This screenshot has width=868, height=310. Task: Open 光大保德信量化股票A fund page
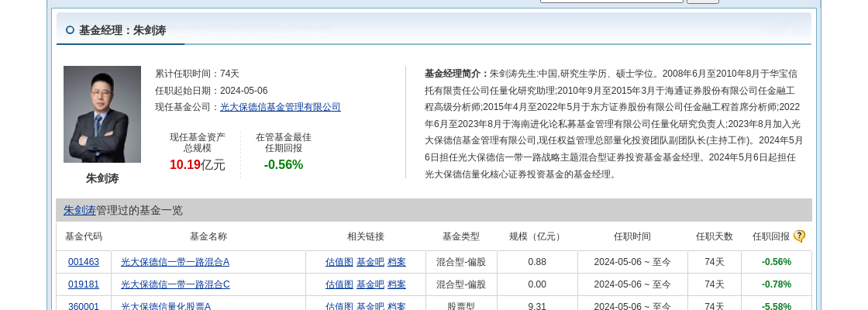click(166, 306)
